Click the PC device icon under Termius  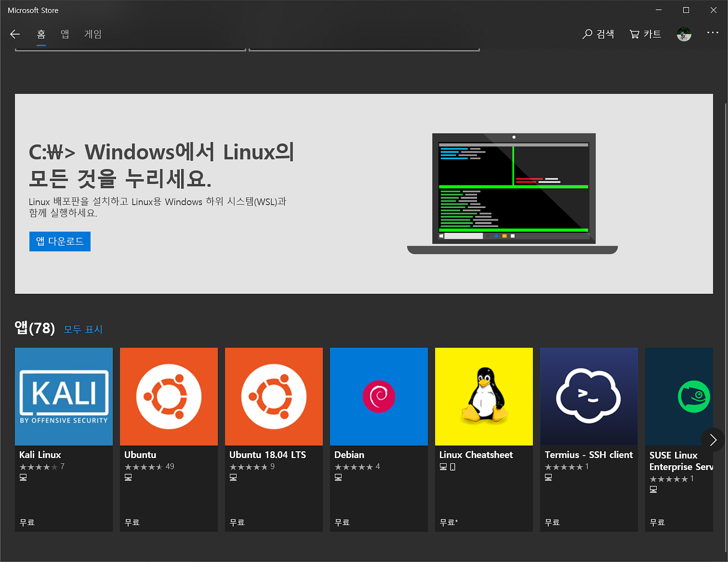click(x=548, y=477)
